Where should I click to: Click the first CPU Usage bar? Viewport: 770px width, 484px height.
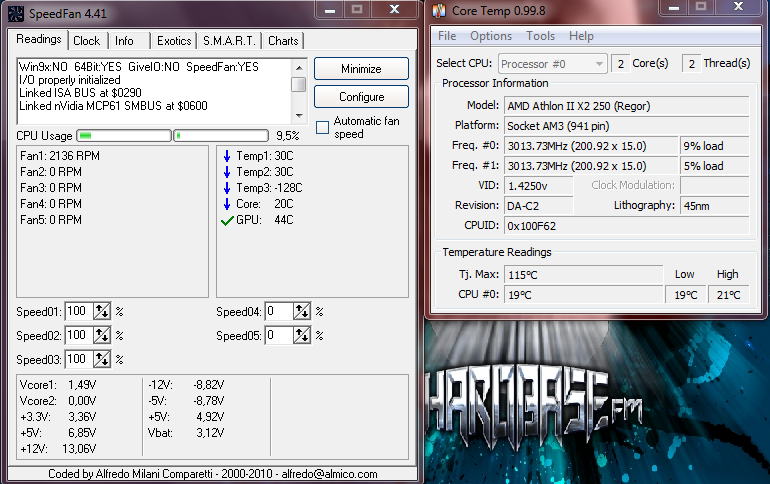click(x=124, y=135)
